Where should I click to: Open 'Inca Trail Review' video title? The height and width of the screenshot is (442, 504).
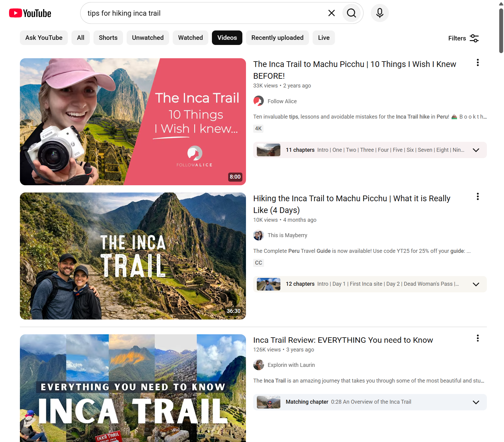[x=343, y=340]
